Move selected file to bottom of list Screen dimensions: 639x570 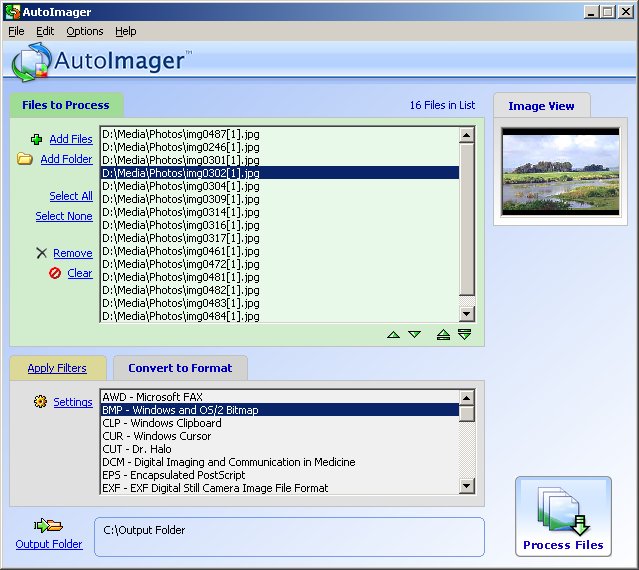(x=464, y=335)
